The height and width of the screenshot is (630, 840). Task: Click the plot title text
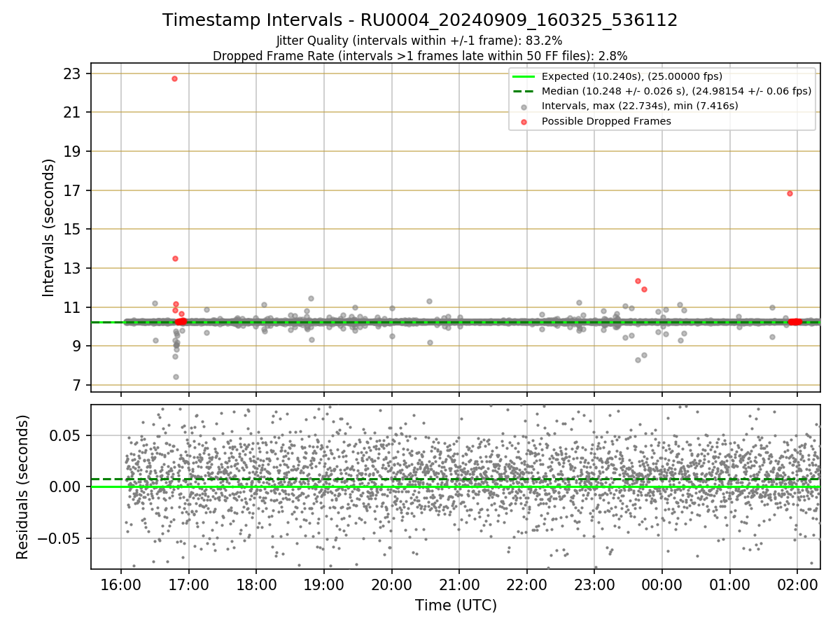420,20
